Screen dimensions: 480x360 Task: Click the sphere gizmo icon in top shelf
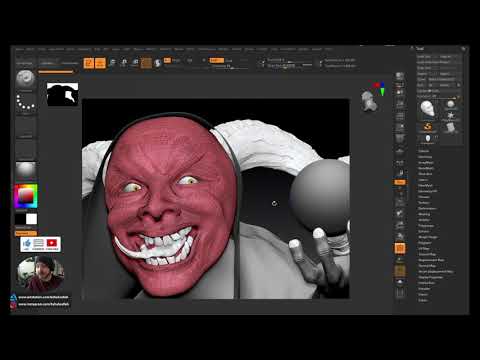click(157, 63)
